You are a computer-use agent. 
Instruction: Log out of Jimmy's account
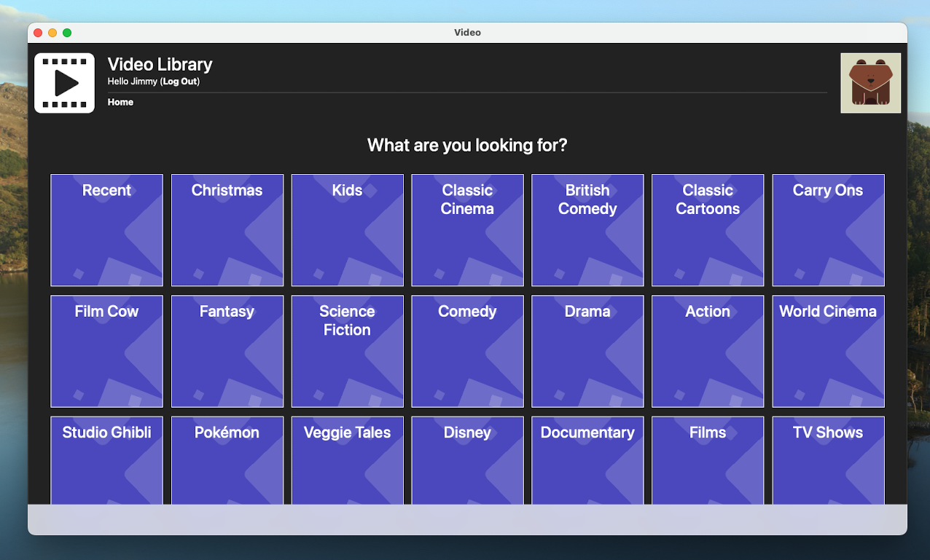(x=180, y=82)
